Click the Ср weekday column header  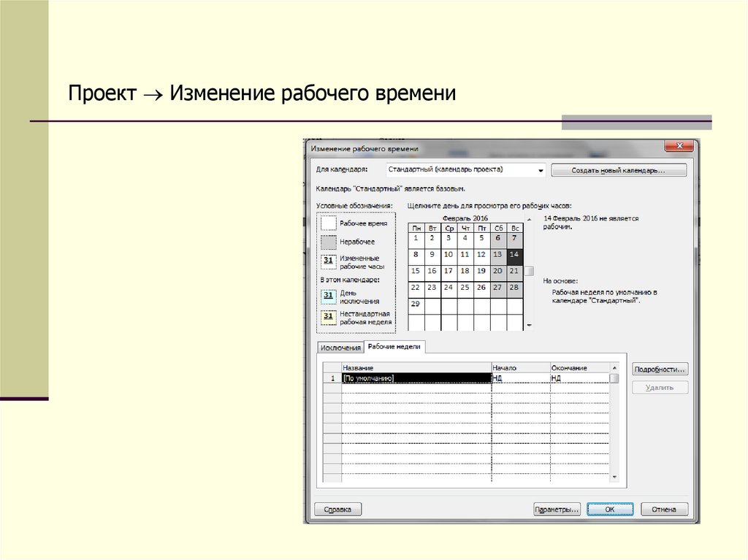(449, 228)
